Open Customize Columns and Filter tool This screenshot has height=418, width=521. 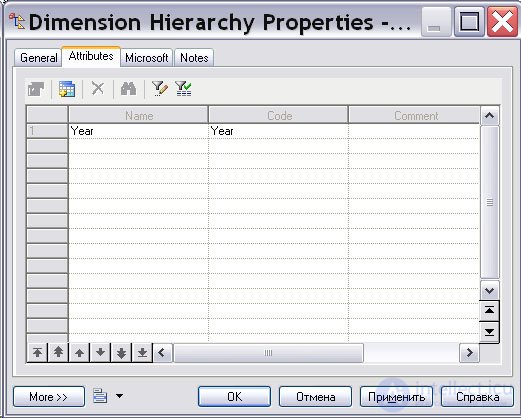160,89
